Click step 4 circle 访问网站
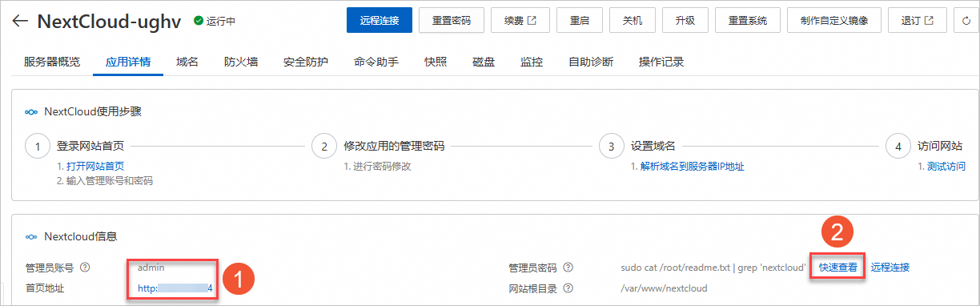This screenshot has height=306, width=980. tap(898, 147)
